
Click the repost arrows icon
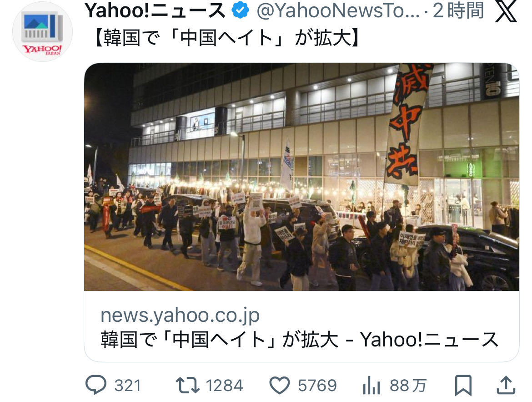(x=187, y=385)
